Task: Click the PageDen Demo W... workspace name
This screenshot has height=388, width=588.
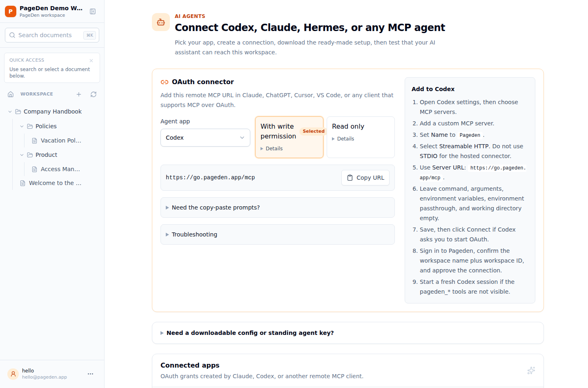Action: tap(51, 8)
